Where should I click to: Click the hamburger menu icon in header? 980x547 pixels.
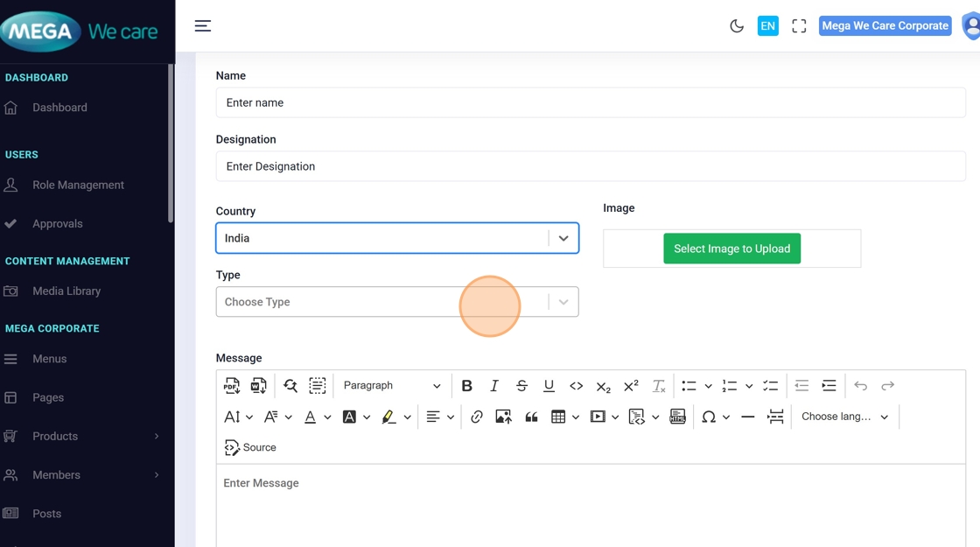203,26
